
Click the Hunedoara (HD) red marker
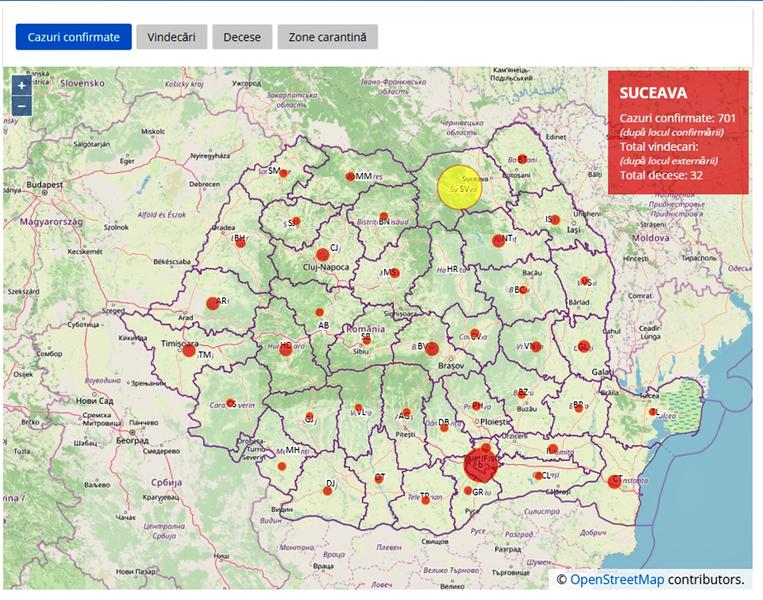pos(286,349)
